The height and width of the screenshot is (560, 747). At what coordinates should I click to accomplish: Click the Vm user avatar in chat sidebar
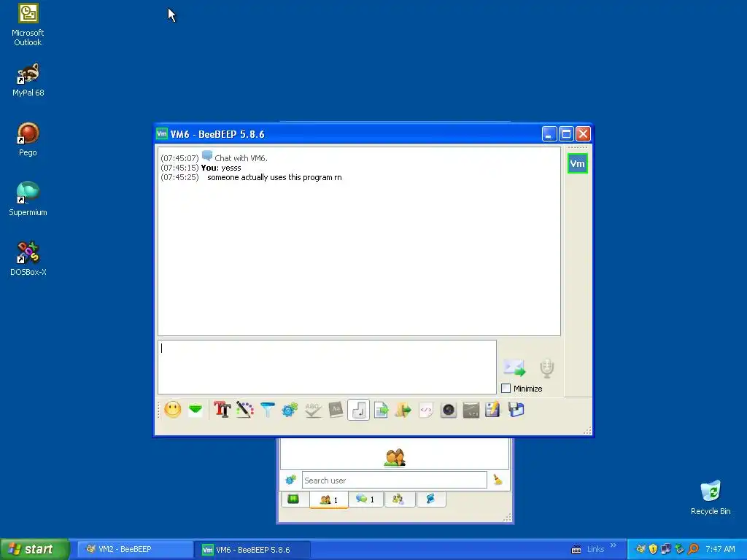coord(578,164)
